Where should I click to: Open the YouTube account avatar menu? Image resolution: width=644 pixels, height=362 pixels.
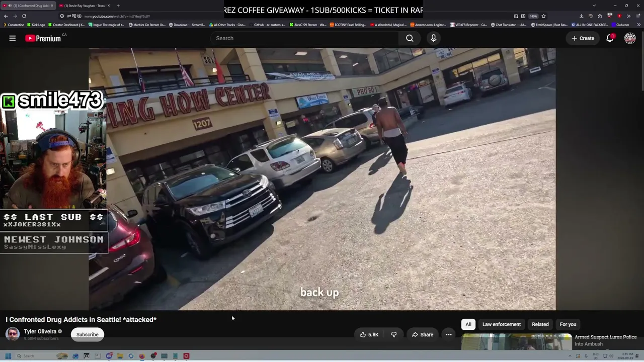630,38
